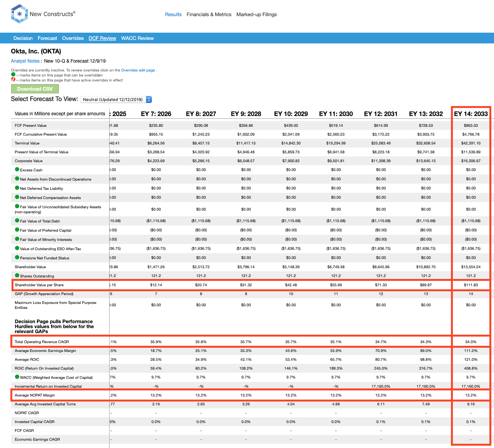
Task: Follow the Overrides edit page link
Action: click(138, 70)
